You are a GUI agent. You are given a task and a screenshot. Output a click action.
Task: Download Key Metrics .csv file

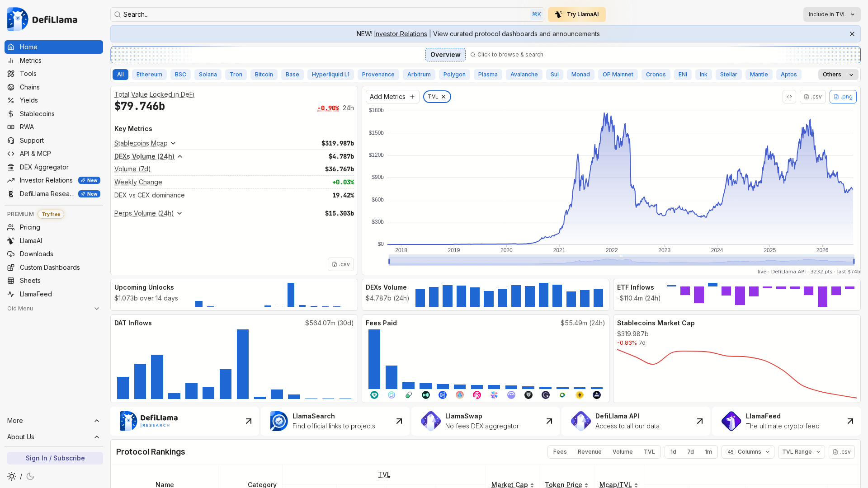(x=341, y=264)
